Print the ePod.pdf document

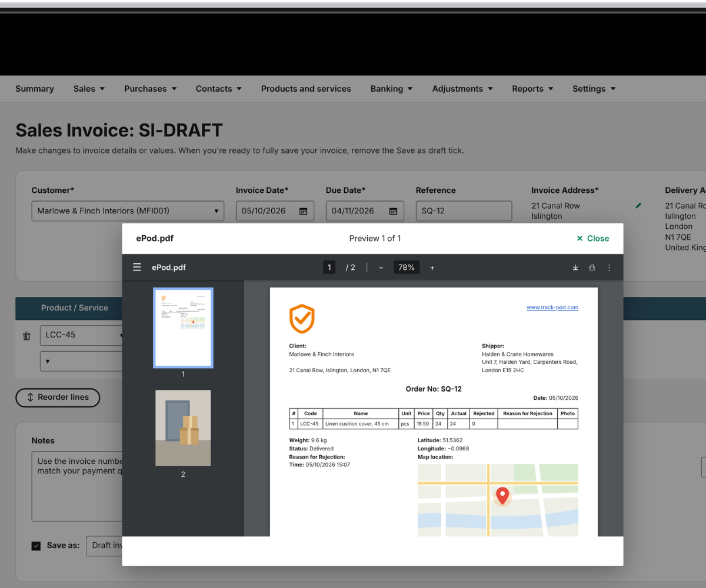(592, 268)
